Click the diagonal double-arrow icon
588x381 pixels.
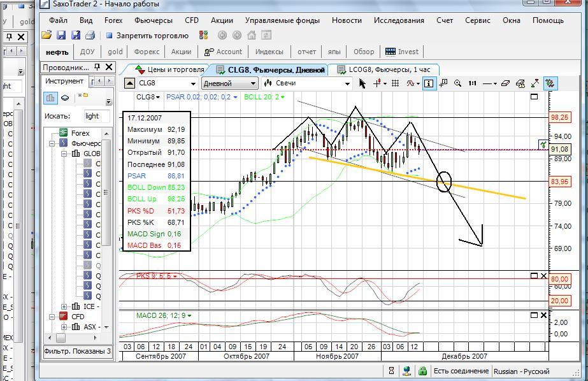(x=535, y=83)
